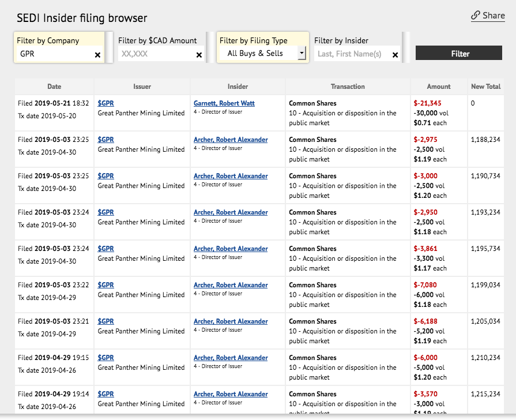Open the Filing Type dropdown arrow
Image resolution: width=516 pixels, height=420 pixels.
pos(302,53)
